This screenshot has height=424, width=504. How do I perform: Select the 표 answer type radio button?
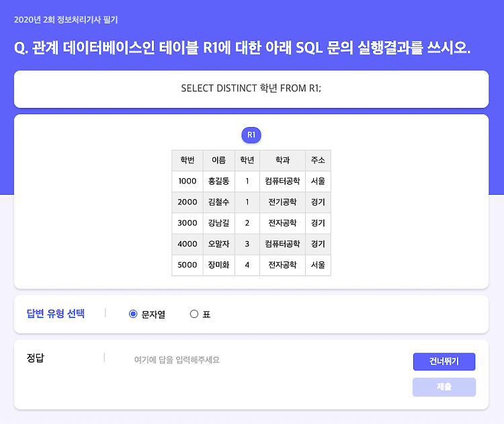click(194, 314)
